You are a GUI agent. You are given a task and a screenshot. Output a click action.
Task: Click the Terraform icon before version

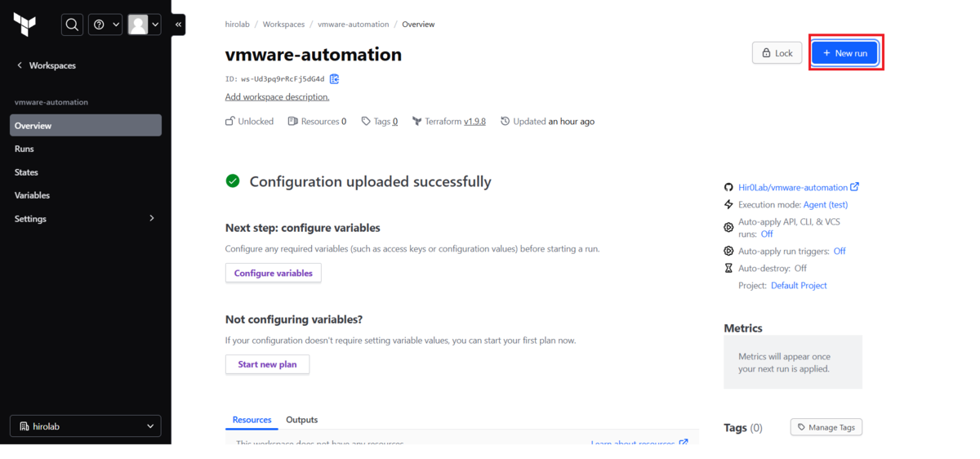pyautogui.click(x=417, y=122)
